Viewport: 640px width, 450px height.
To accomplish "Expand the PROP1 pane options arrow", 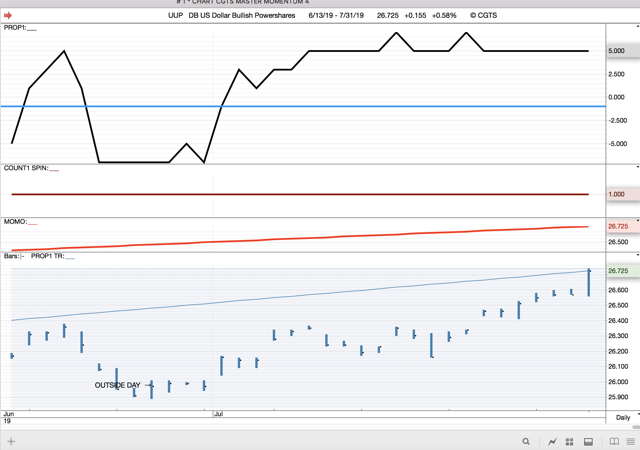I will tap(638, 26).
